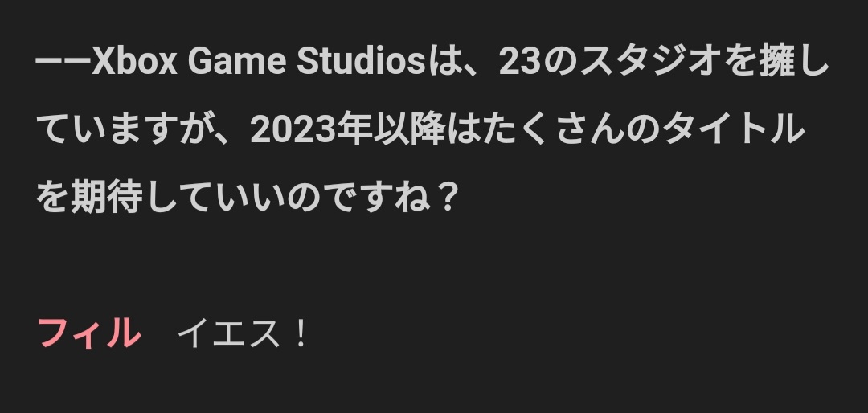Click the word Game in the heading
Viewport: 868px width, 413px height.
(x=237, y=61)
